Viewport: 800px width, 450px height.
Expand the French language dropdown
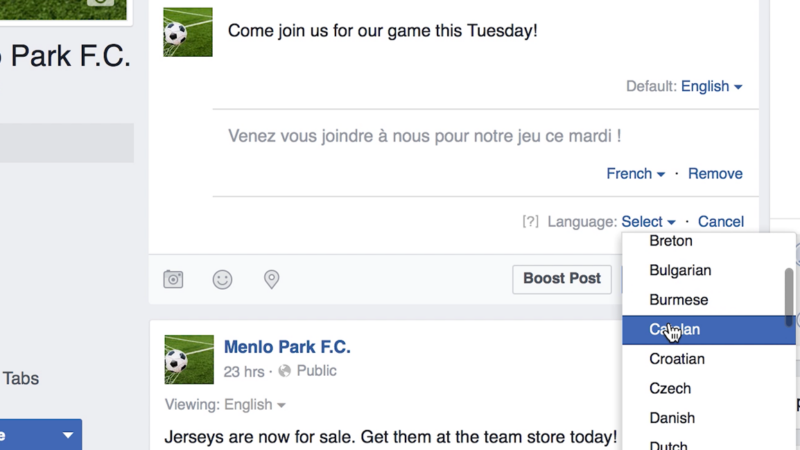click(635, 174)
